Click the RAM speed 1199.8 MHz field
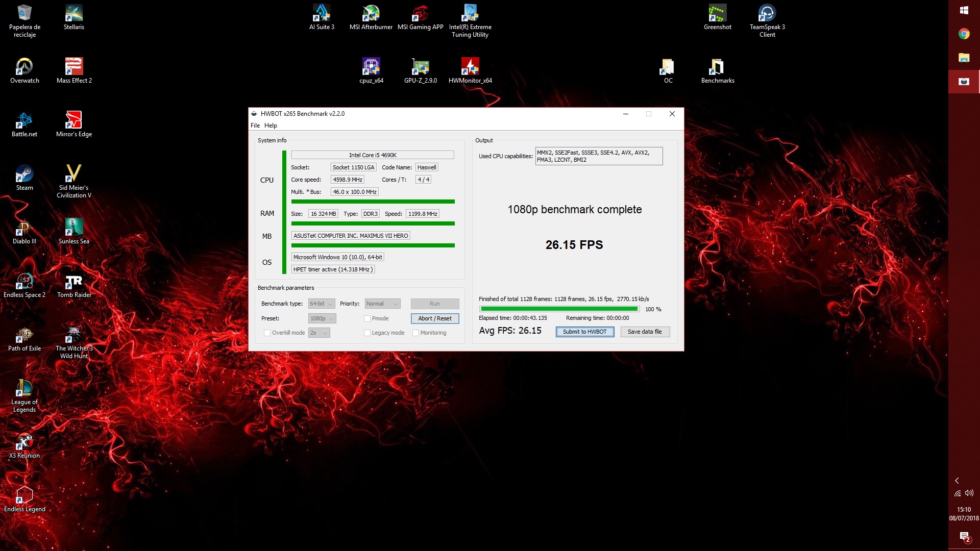Viewport: 980px width, 551px height. tap(422, 214)
